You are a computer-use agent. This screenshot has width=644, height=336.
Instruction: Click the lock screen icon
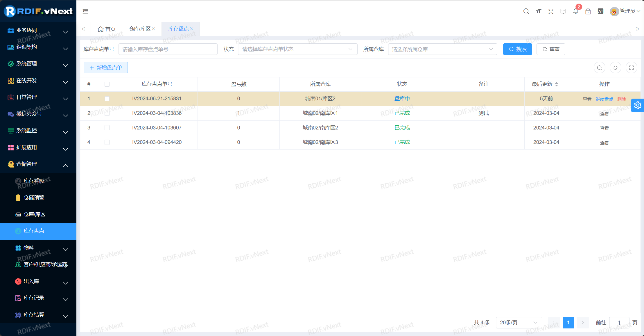[588, 11]
